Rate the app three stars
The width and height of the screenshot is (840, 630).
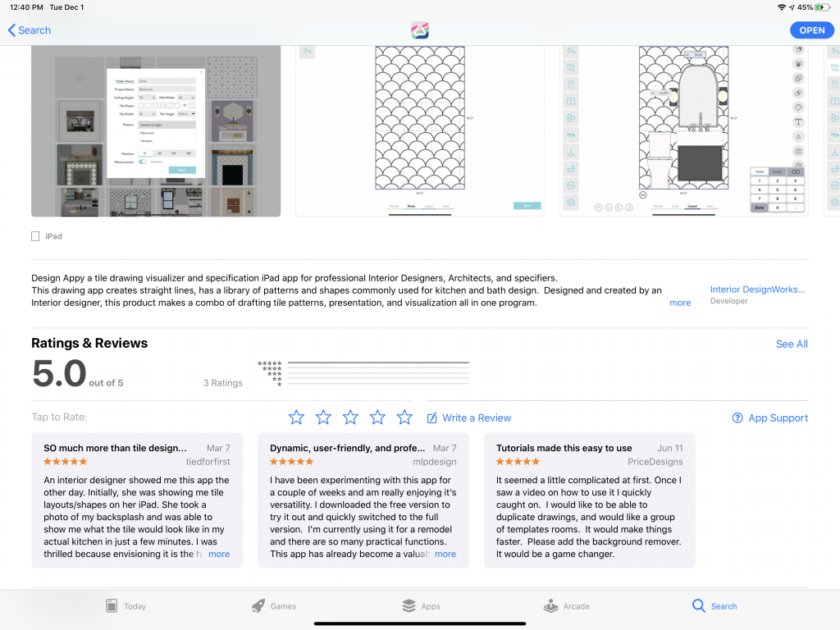coord(350,418)
